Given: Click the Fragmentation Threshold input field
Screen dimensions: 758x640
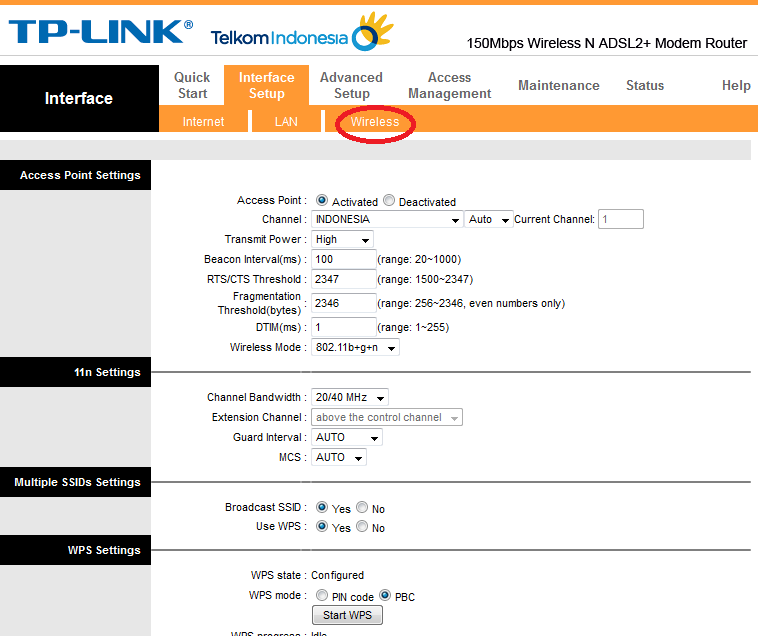Looking at the screenshot, I should pos(343,304).
